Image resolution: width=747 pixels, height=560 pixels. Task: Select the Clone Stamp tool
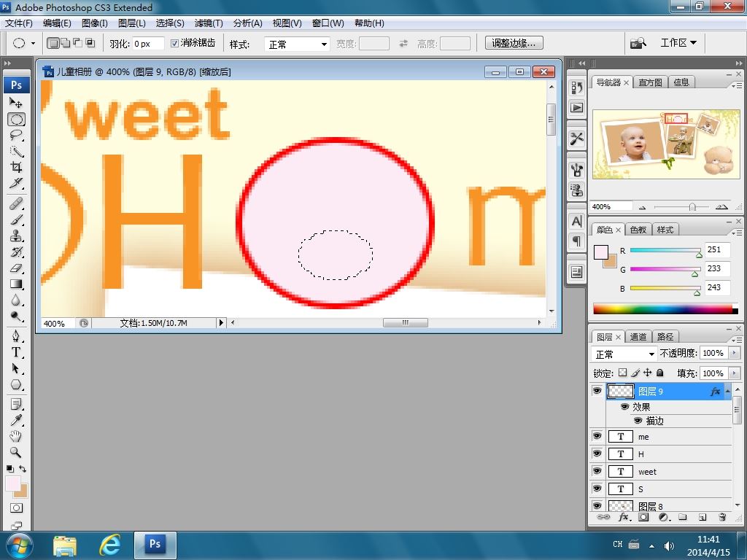point(16,236)
